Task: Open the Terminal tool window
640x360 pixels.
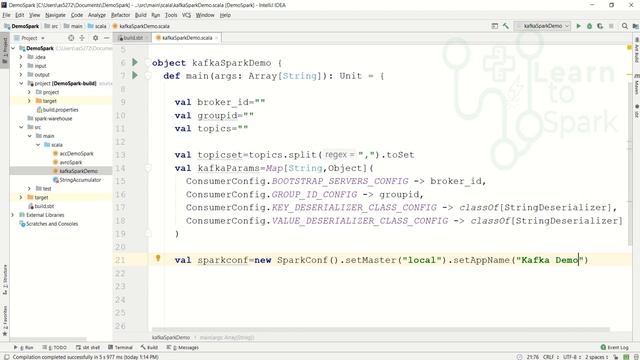Action: tap(120, 347)
